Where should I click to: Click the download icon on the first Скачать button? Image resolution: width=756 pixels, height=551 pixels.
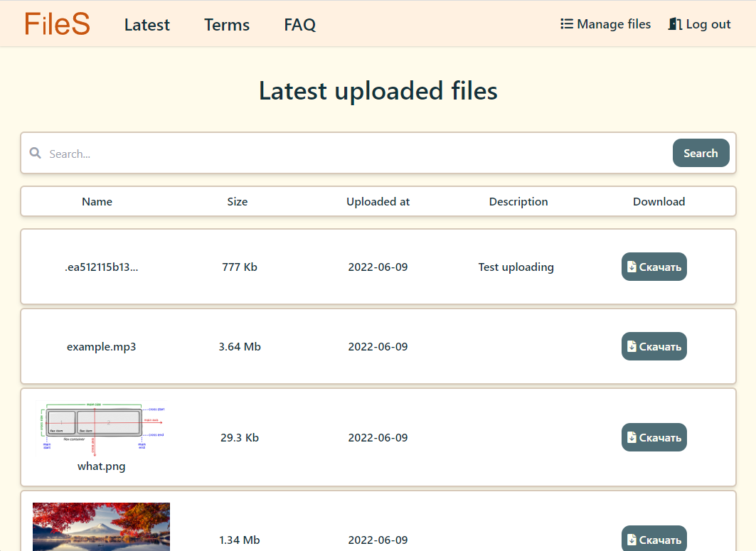(633, 267)
